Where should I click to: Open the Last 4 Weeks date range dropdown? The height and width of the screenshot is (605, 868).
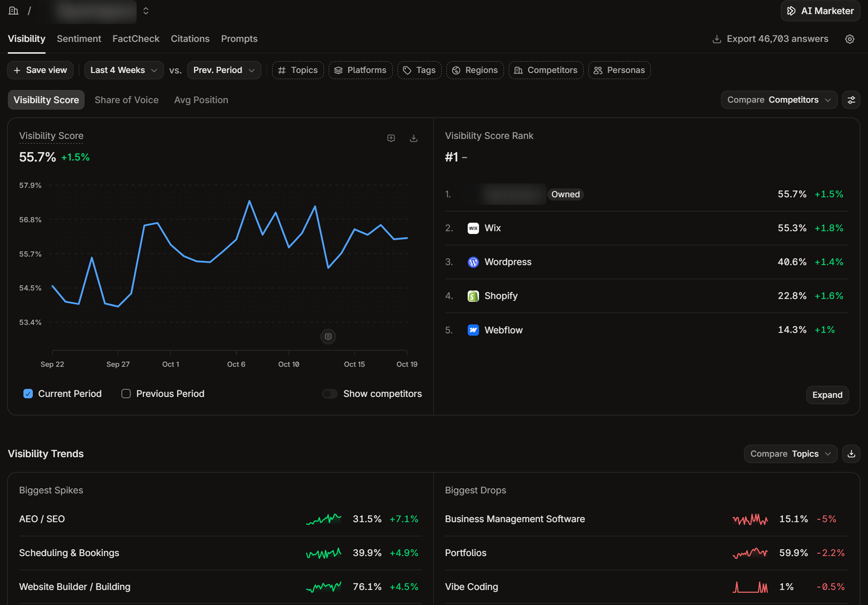(124, 70)
